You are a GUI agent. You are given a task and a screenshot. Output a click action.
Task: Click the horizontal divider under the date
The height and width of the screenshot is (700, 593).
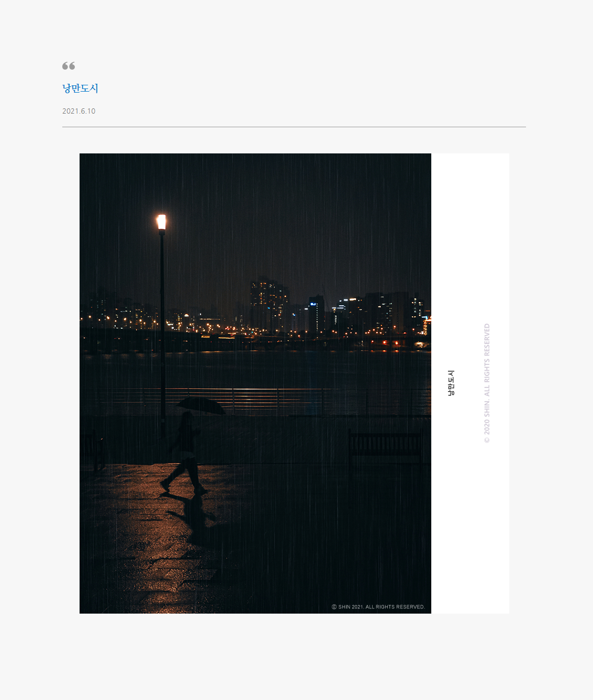(x=294, y=127)
